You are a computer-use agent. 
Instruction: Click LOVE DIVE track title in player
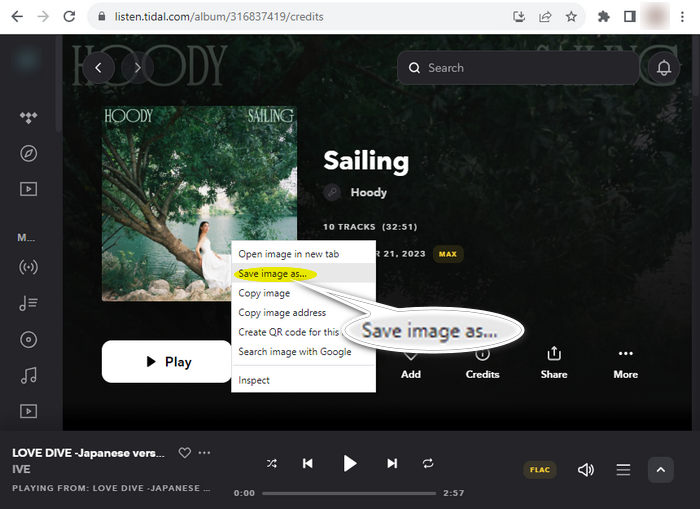(x=88, y=453)
